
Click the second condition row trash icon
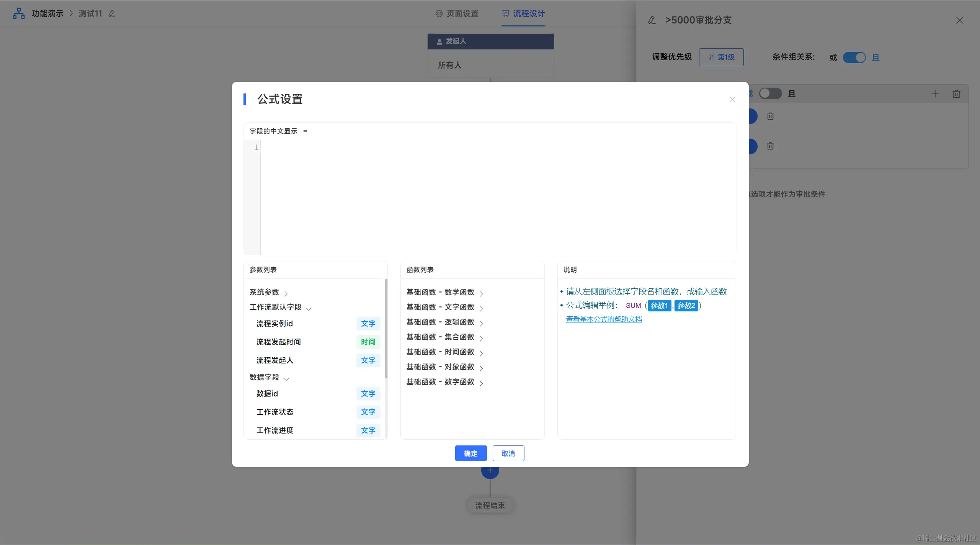(x=770, y=146)
